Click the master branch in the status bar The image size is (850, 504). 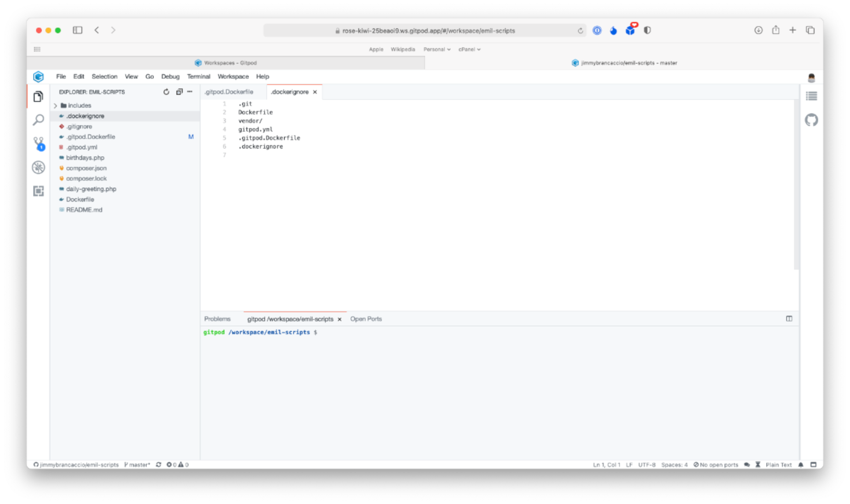tap(137, 465)
